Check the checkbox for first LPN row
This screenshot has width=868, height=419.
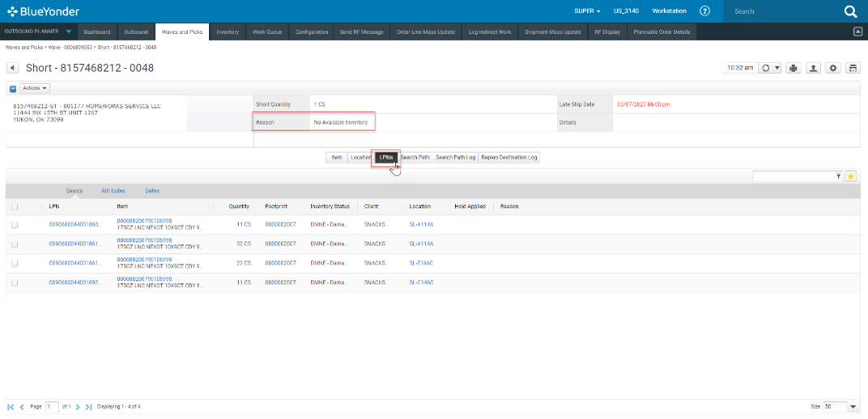pos(15,224)
